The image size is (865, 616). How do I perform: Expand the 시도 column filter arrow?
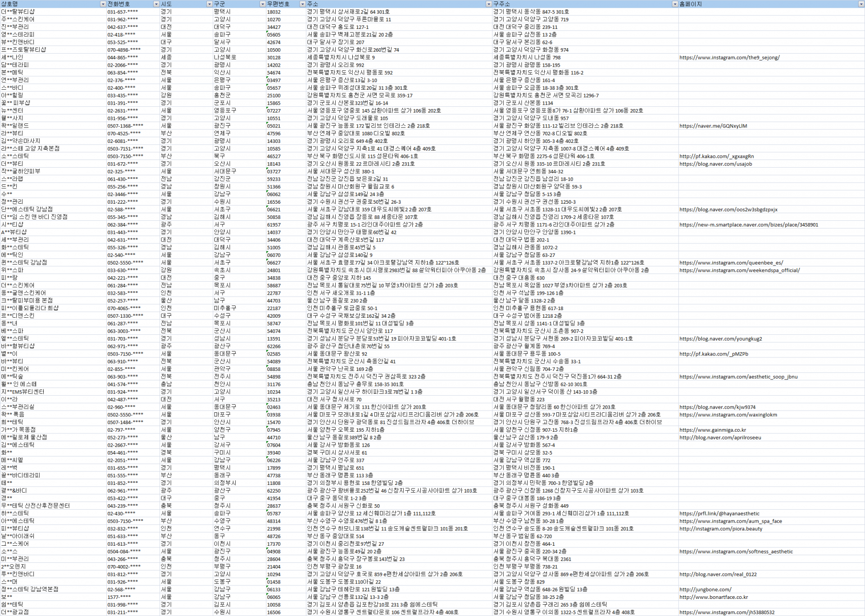tap(209, 4)
